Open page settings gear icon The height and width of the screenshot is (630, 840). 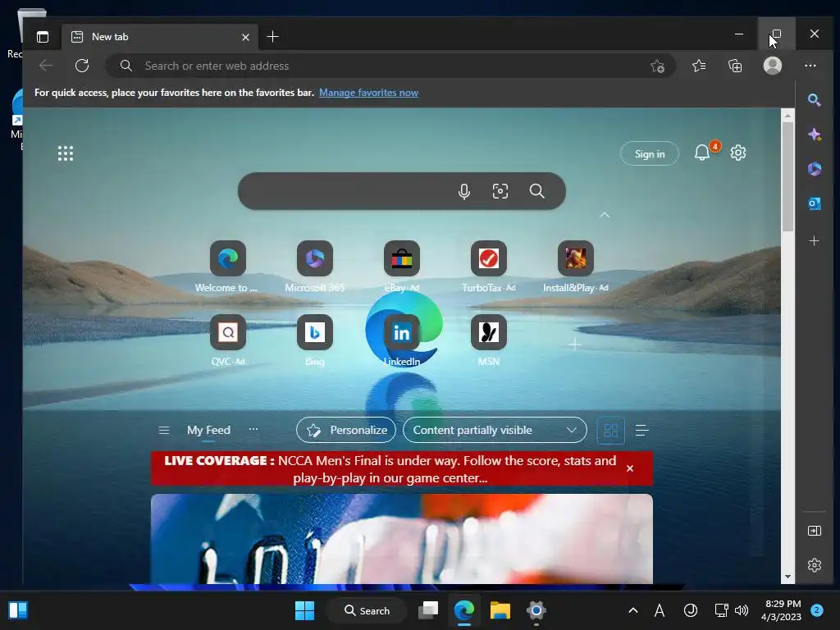[x=738, y=153]
